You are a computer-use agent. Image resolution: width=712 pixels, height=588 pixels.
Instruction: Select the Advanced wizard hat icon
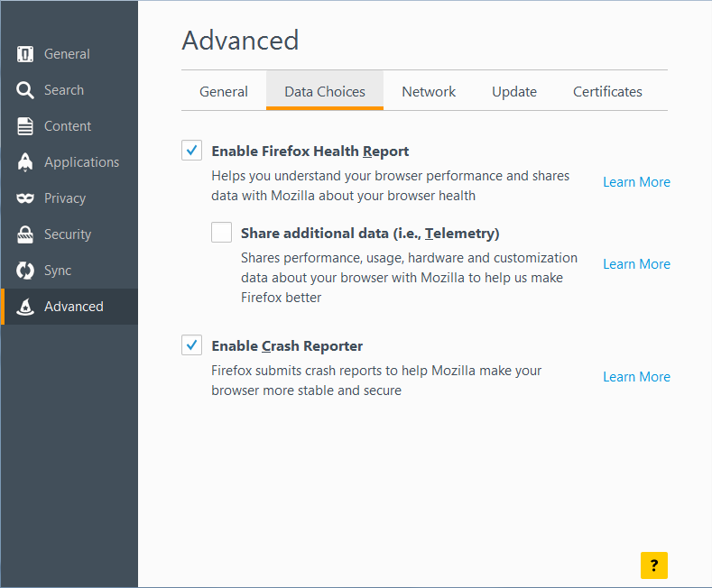tap(25, 307)
